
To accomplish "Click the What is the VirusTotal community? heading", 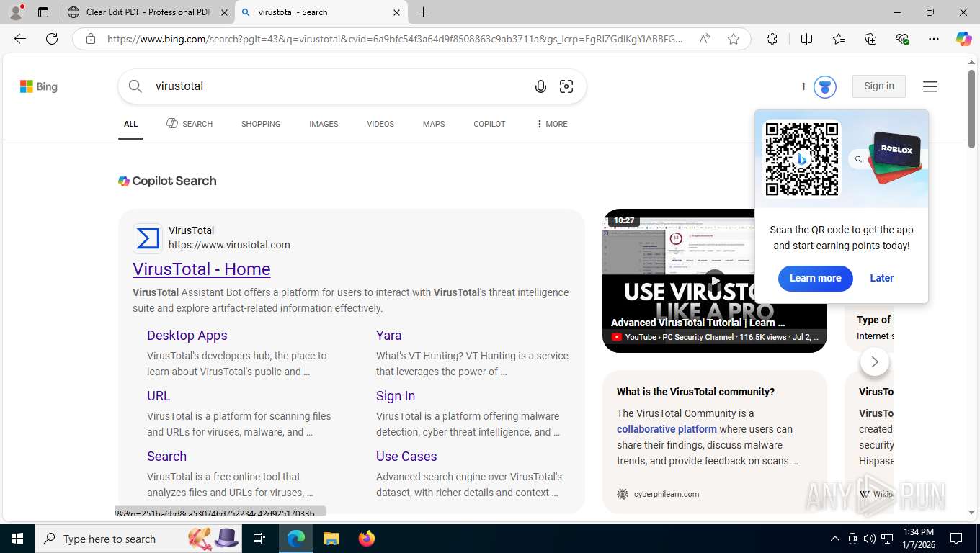I will 695,392.
